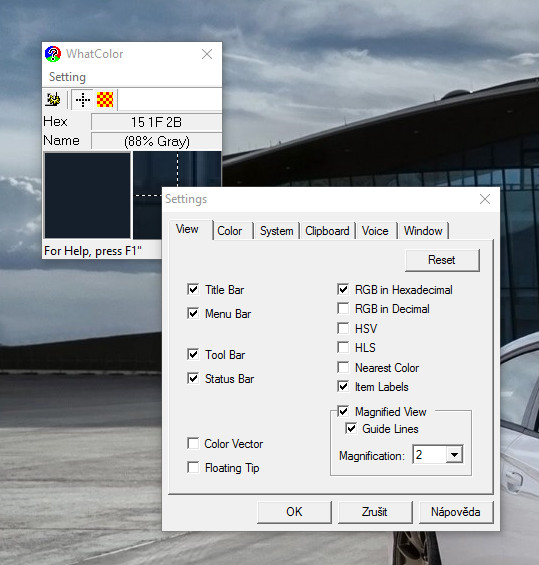Select the crosshair picker toolbar icon
The width and height of the screenshot is (539, 565).
[83, 100]
